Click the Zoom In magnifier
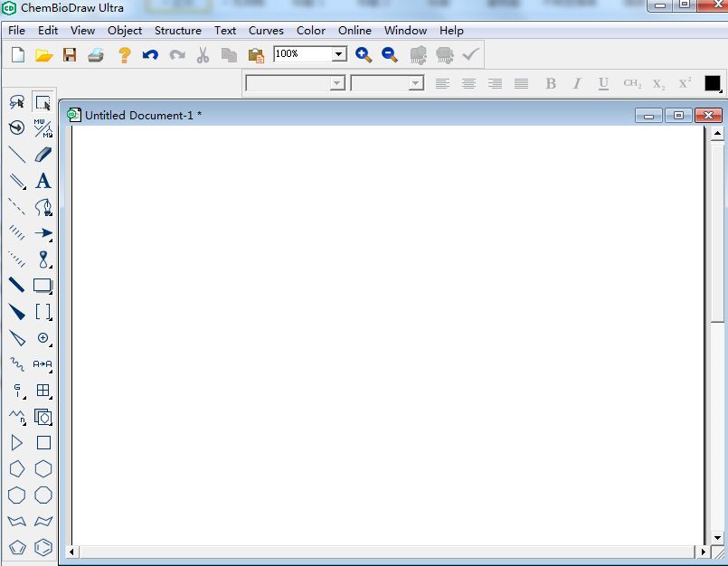Viewport: 728px width, 566px height. point(364,55)
